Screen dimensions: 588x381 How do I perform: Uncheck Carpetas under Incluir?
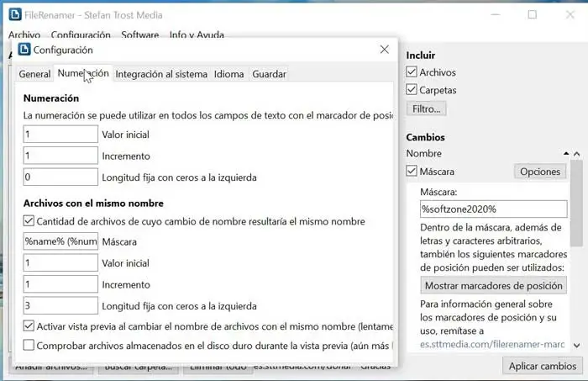tap(412, 89)
